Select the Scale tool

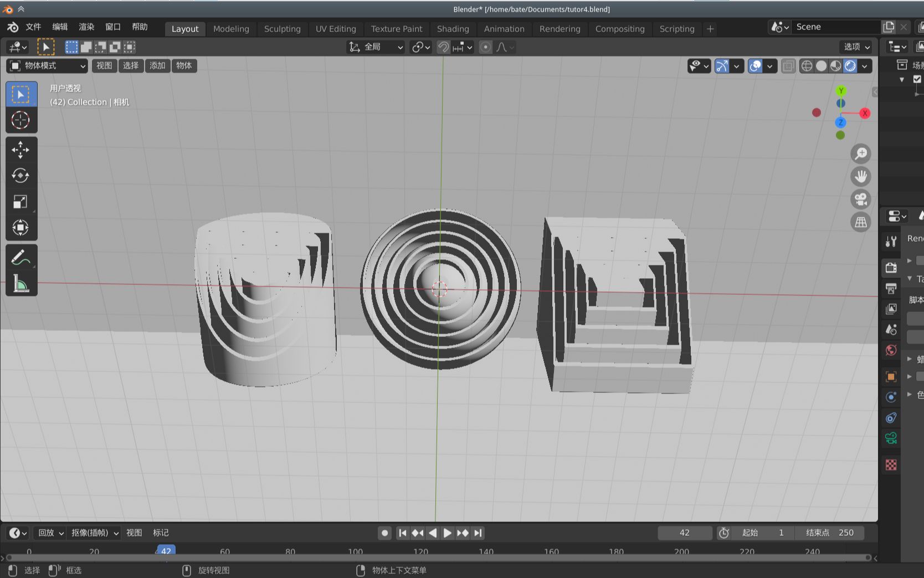click(x=20, y=202)
